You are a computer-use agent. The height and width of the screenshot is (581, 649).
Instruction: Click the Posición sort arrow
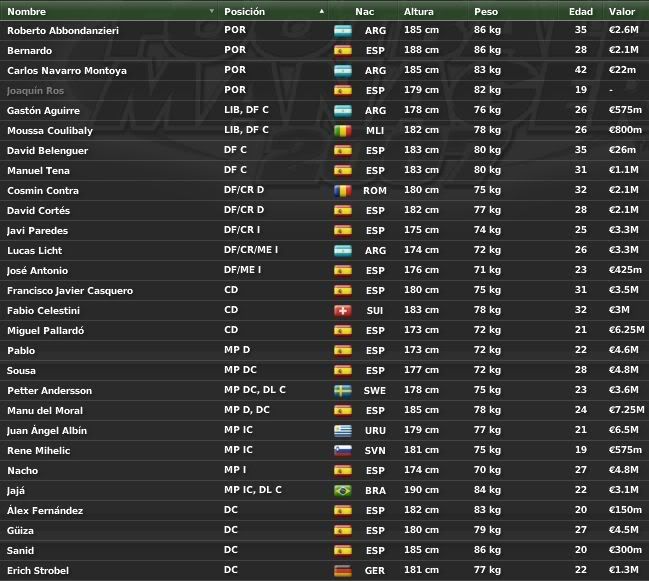point(322,12)
